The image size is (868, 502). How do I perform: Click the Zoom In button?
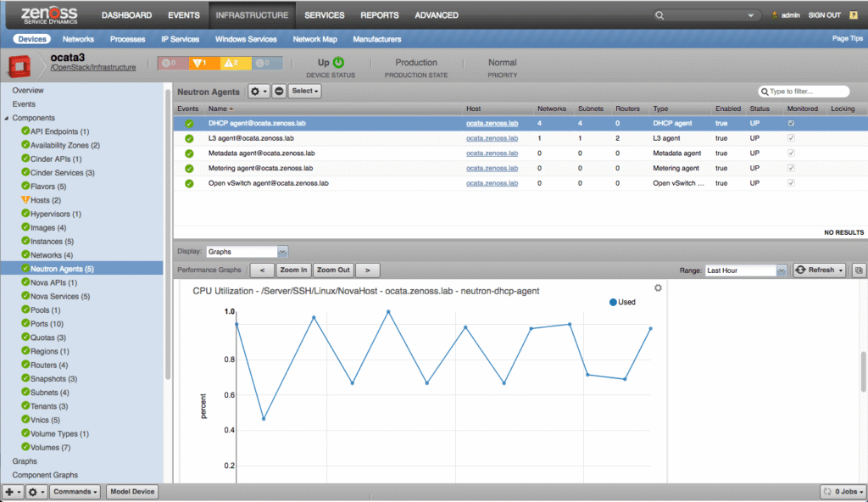(293, 271)
